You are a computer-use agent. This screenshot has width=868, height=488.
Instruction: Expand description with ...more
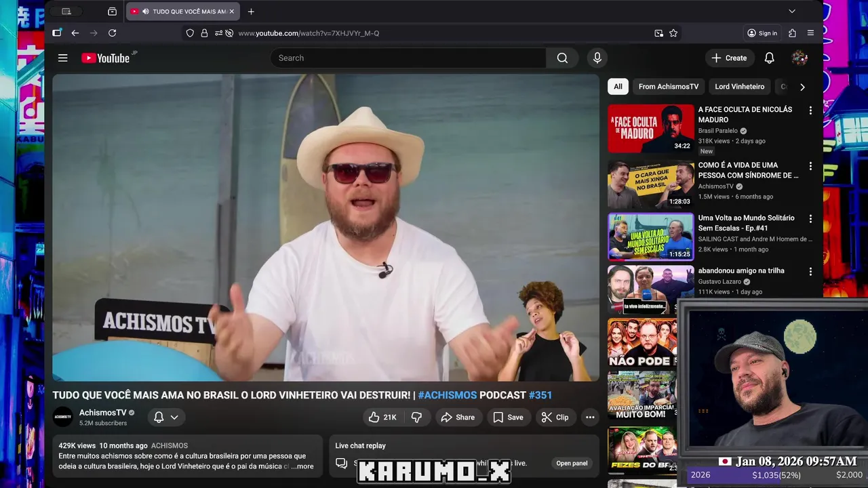point(302,466)
